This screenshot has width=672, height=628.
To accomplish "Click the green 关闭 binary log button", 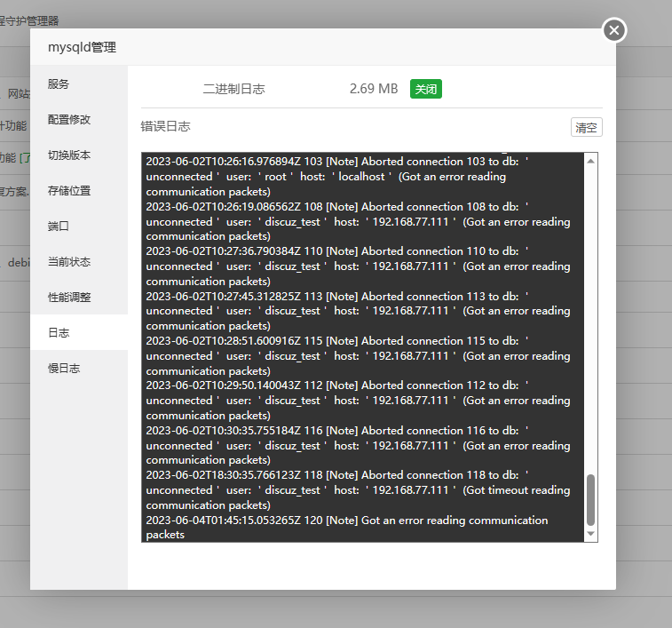I will tap(425, 89).
